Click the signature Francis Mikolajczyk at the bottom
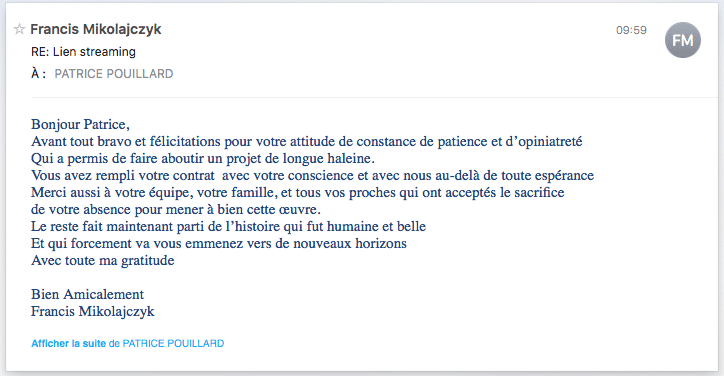The image size is (724, 376). pos(92,311)
